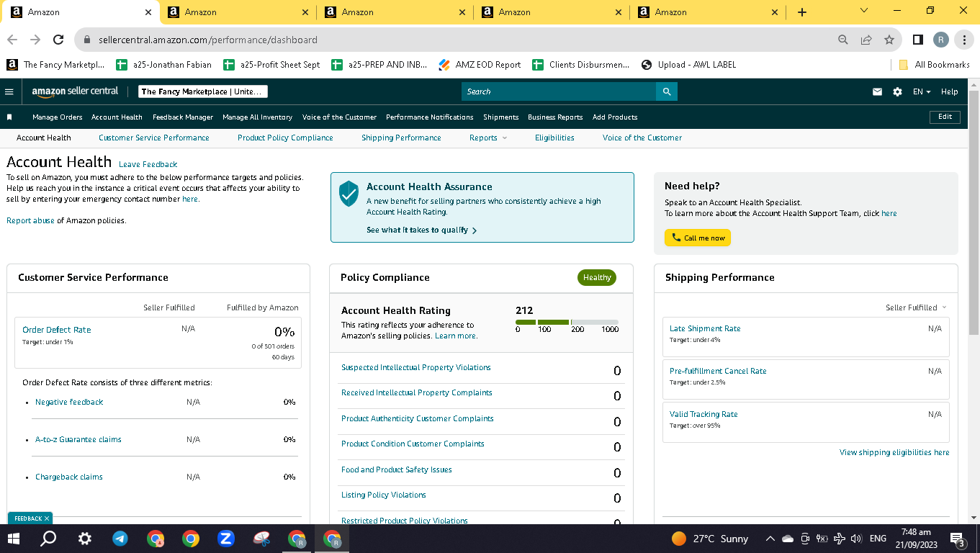The image size is (980, 553).
Task: Click the green Healthy status badge
Action: [597, 277]
